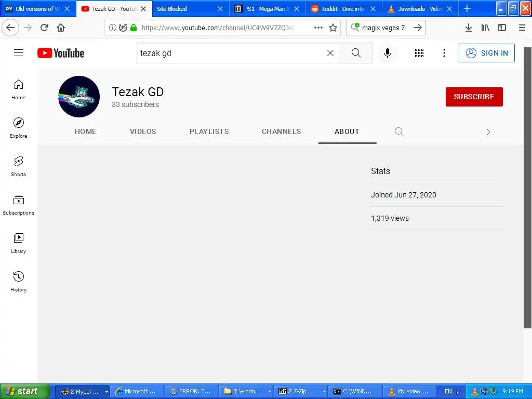This screenshot has width=532, height=399.
Task: Open Shorts in the YouTube sidebar
Action: [x=19, y=166]
